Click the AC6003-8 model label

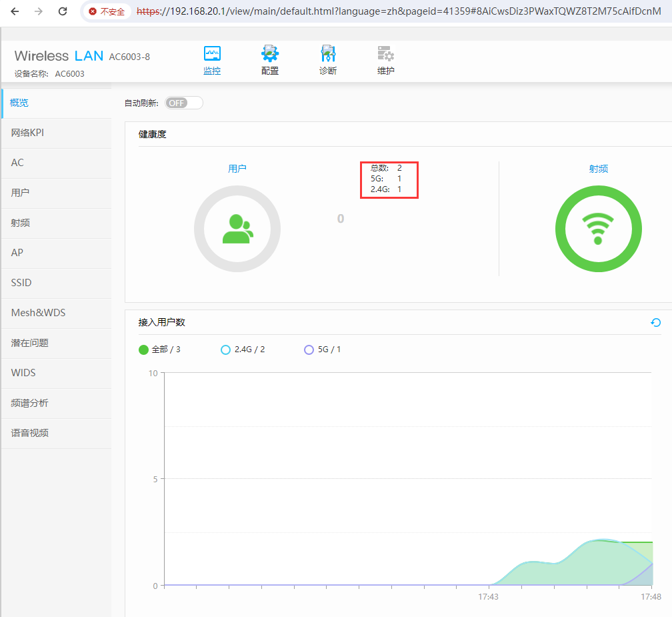pos(129,57)
